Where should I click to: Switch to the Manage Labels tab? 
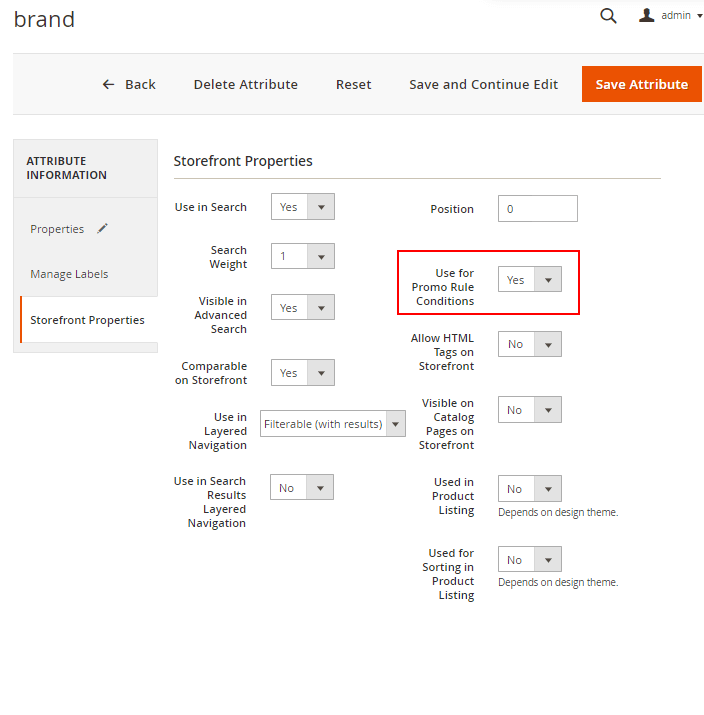point(69,274)
